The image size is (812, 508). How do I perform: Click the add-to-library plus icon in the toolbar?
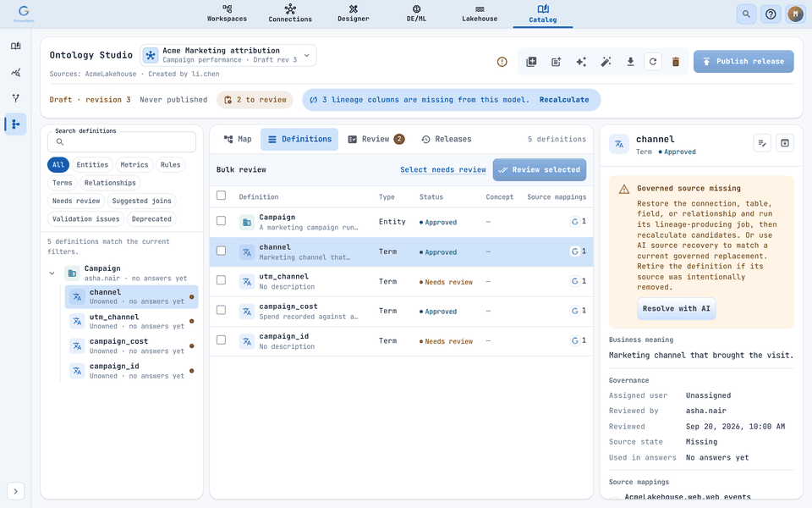(x=531, y=62)
